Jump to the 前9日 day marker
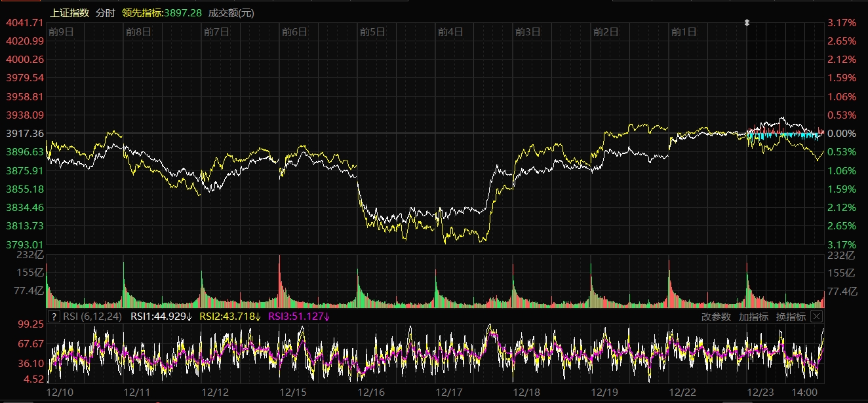Screen dimensions: 868x403 pyautogui.click(x=61, y=31)
